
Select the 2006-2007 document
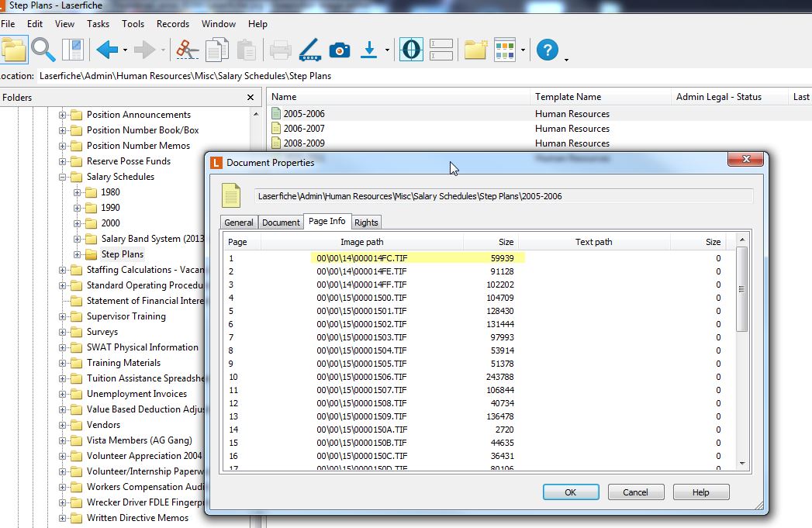click(x=303, y=129)
